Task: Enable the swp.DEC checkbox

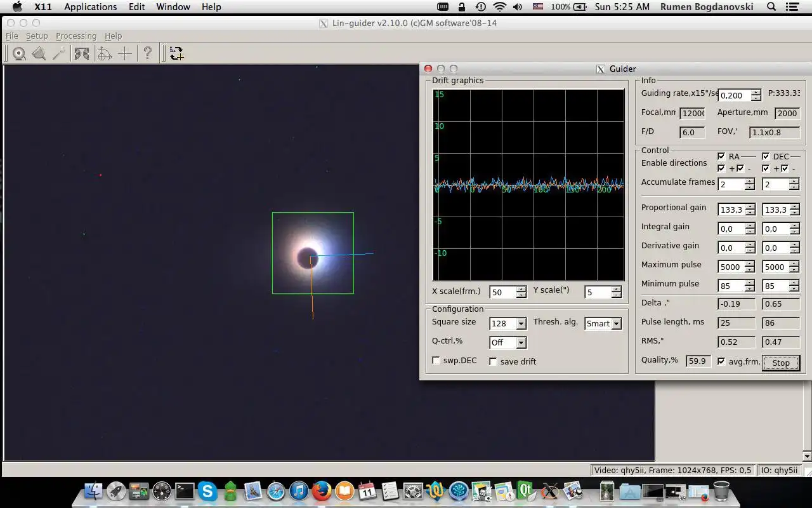Action: 436,361
